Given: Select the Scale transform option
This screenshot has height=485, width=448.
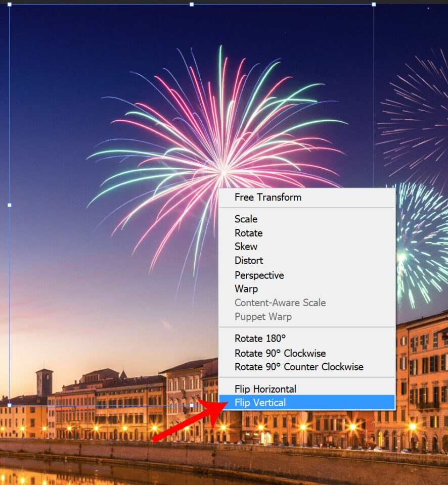Looking at the screenshot, I should coord(246,219).
